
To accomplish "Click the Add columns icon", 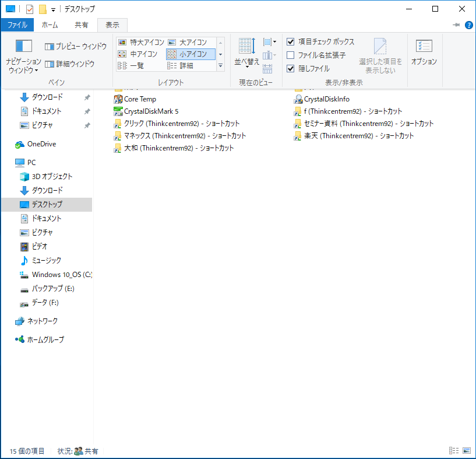I will 270,55.
